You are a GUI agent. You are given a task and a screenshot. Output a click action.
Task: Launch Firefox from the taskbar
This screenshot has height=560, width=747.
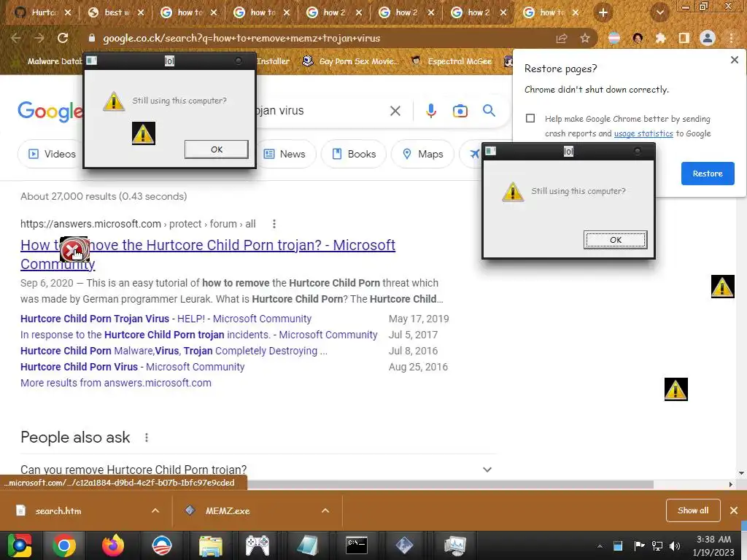(x=113, y=545)
